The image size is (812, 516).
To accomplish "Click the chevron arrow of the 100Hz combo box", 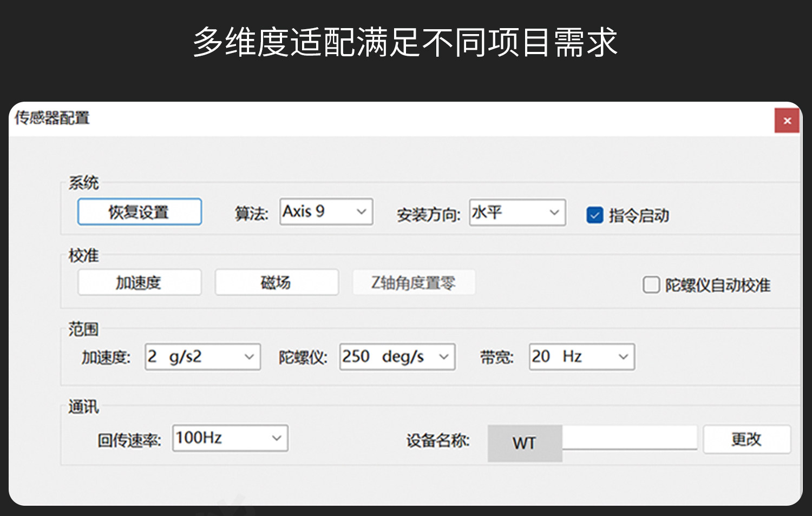I will [x=277, y=438].
